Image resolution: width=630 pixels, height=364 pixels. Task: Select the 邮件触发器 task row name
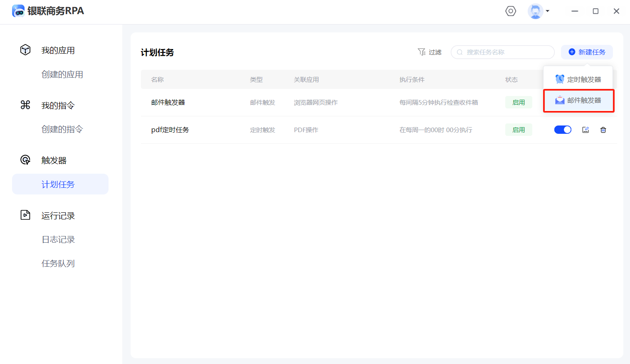[168, 102]
